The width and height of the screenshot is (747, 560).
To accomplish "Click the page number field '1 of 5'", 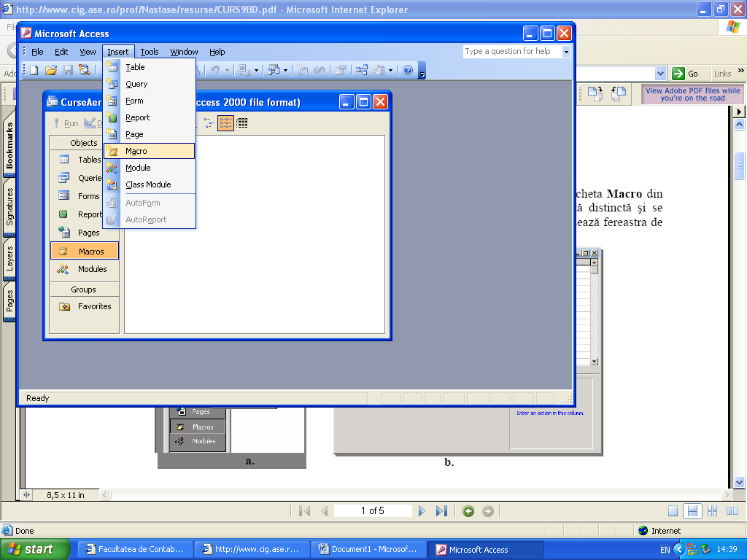I will pyautogui.click(x=373, y=511).
